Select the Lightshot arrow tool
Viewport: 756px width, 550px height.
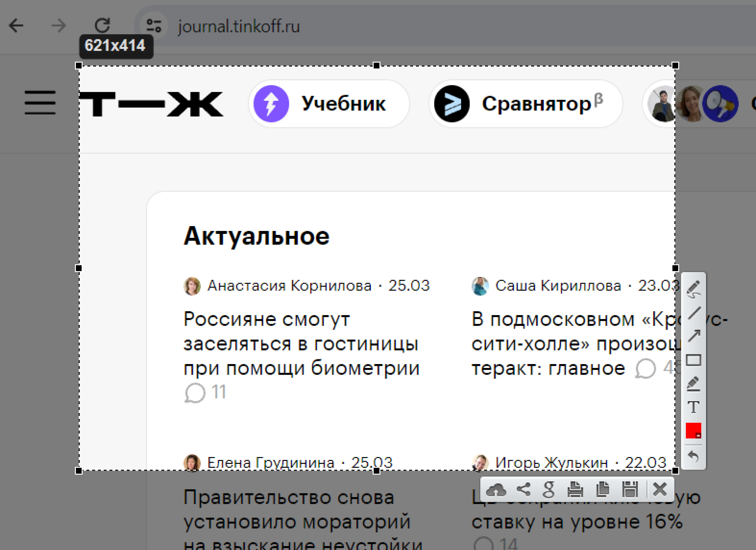click(x=694, y=336)
